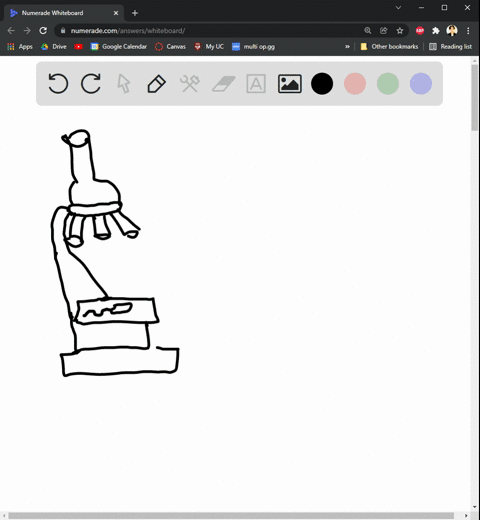Select the Numerade Whiteboard tab
The height and width of the screenshot is (520, 480).
pyautogui.click(x=64, y=13)
